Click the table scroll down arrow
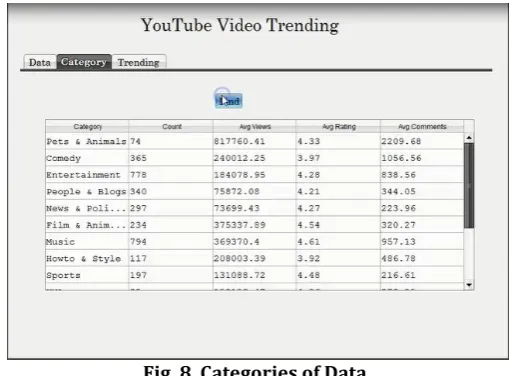509x376 pixels. (469, 285)
